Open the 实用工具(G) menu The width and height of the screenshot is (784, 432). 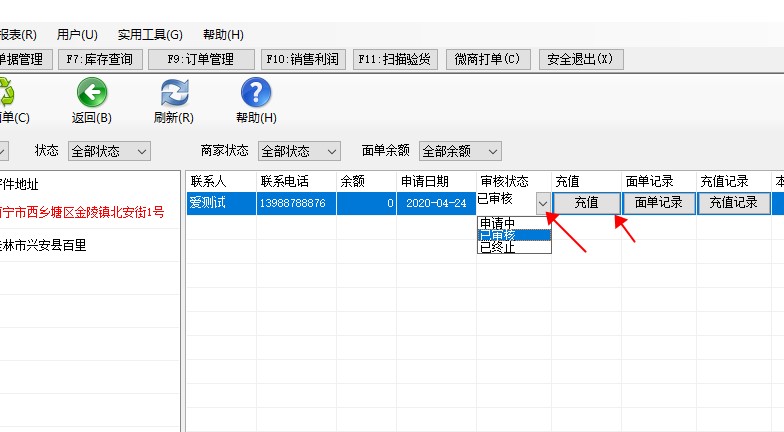150,35
